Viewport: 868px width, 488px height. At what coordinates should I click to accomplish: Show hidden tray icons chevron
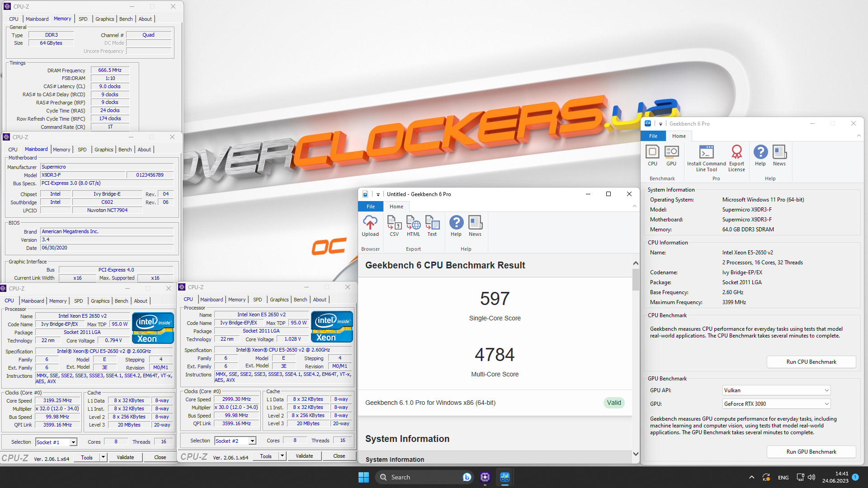coord(751,477)
